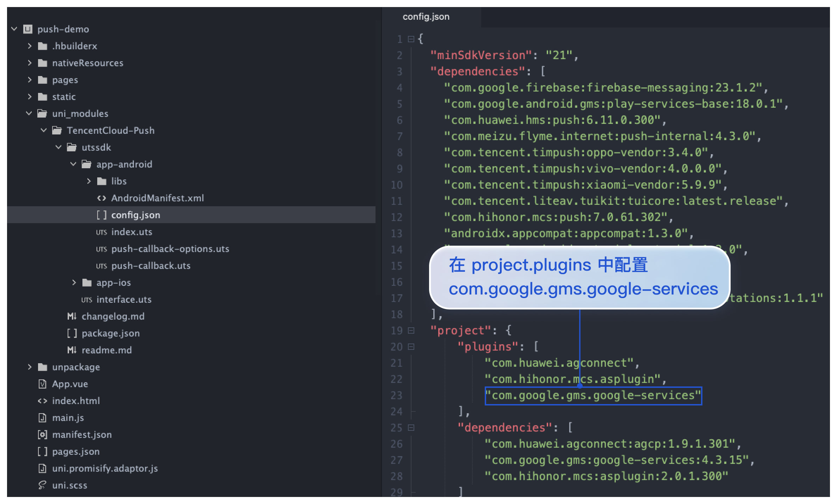Screen dimensions: 837x504
Task: Collapse the code fold at line 1
Action: (411, 39)
